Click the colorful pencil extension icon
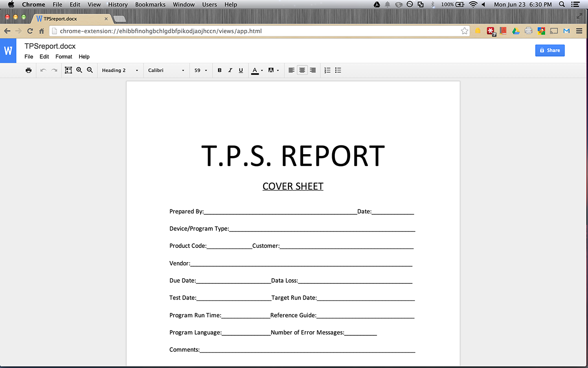Image resolution: width=588 pixels, height=368 pixels. point(541,31)
